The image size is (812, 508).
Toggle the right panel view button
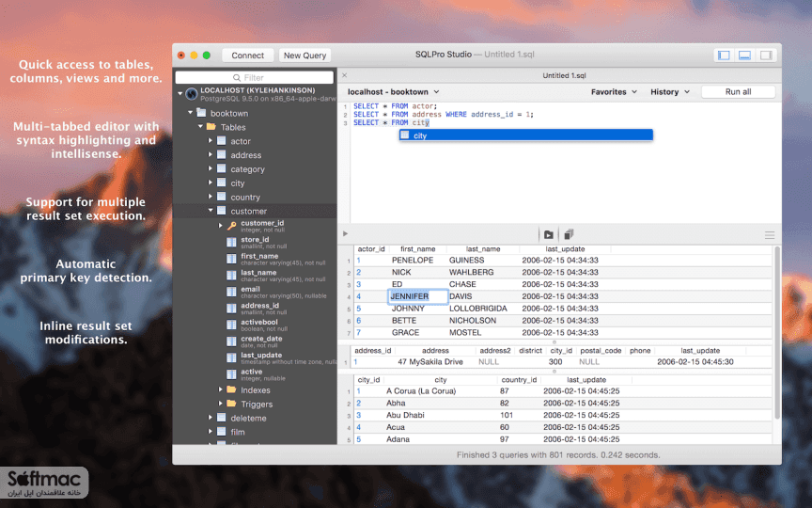[x=766, y=55]
